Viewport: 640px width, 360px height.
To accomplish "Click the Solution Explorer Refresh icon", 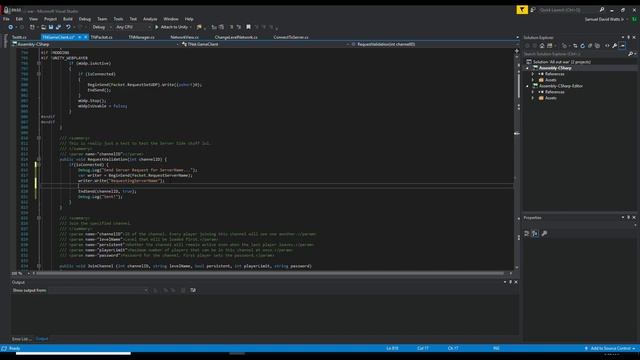I will [582, 46].
